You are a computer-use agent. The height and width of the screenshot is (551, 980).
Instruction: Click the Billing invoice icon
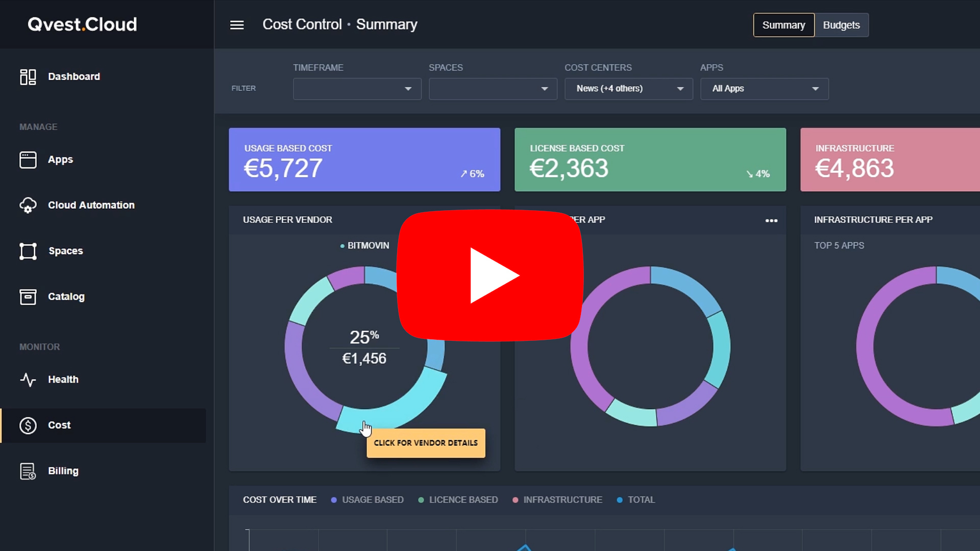pyautogui.click(x=28, y=471)
